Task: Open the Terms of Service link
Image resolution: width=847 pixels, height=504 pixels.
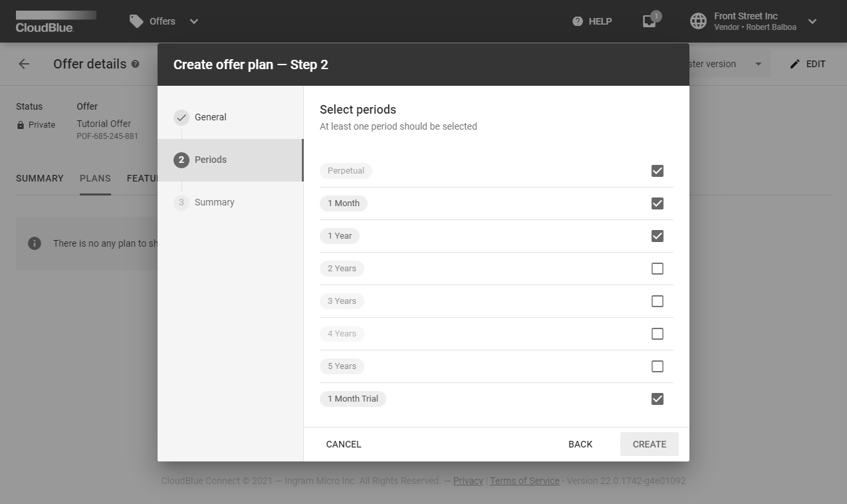Action: coord(525,481)
